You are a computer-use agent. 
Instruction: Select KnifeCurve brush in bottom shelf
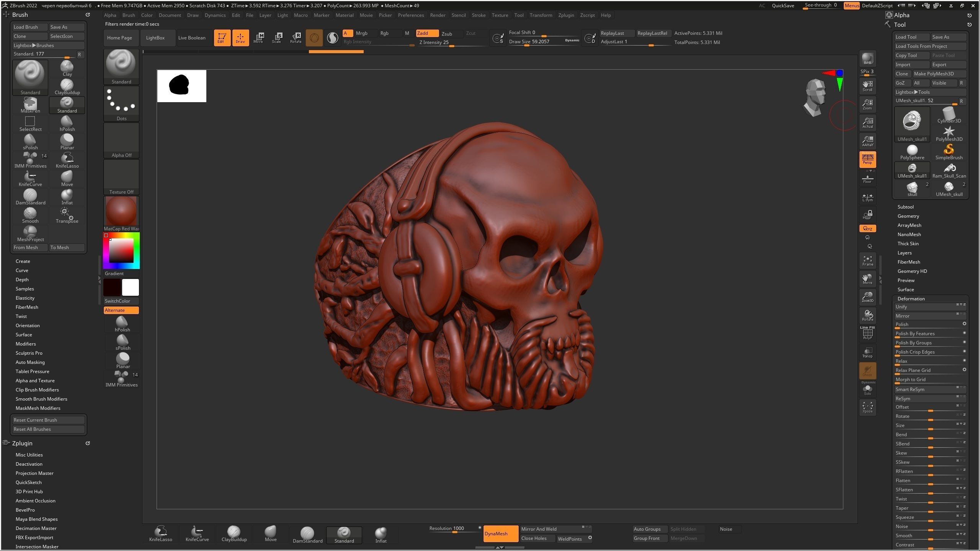coord(197,535)
